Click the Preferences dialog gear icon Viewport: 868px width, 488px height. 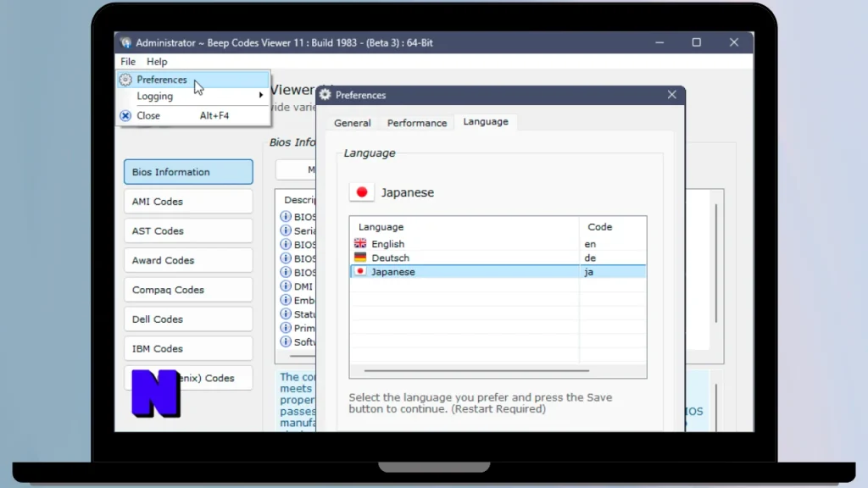coord(325,95)
